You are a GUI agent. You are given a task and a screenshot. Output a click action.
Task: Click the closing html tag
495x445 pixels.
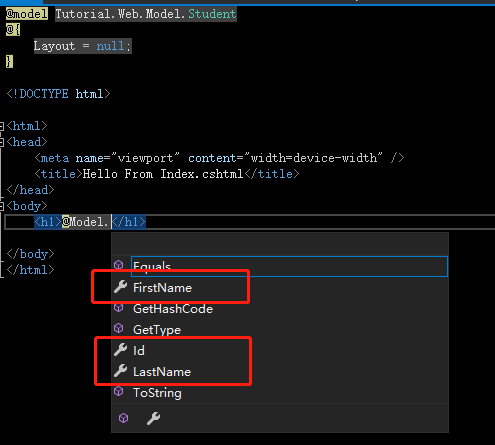(x=30, y=270)
